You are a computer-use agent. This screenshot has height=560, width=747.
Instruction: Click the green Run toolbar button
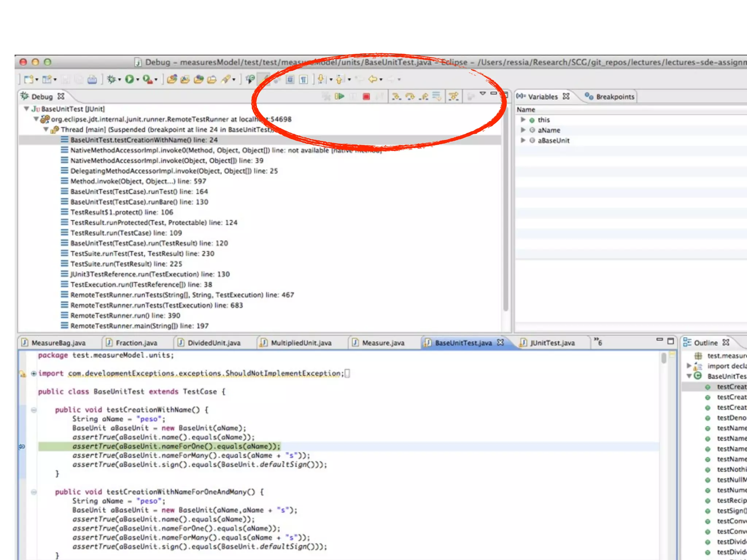click(x=129, y=79)
